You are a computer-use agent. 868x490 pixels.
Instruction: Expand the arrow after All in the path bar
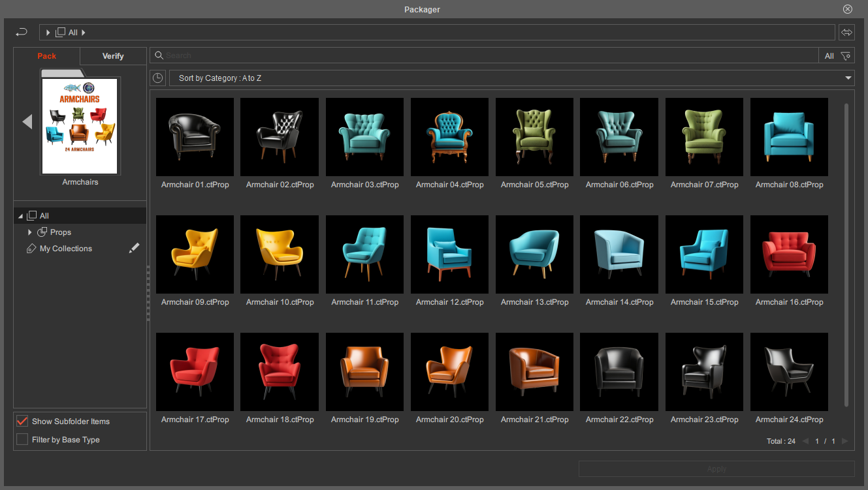coord(84,32)
